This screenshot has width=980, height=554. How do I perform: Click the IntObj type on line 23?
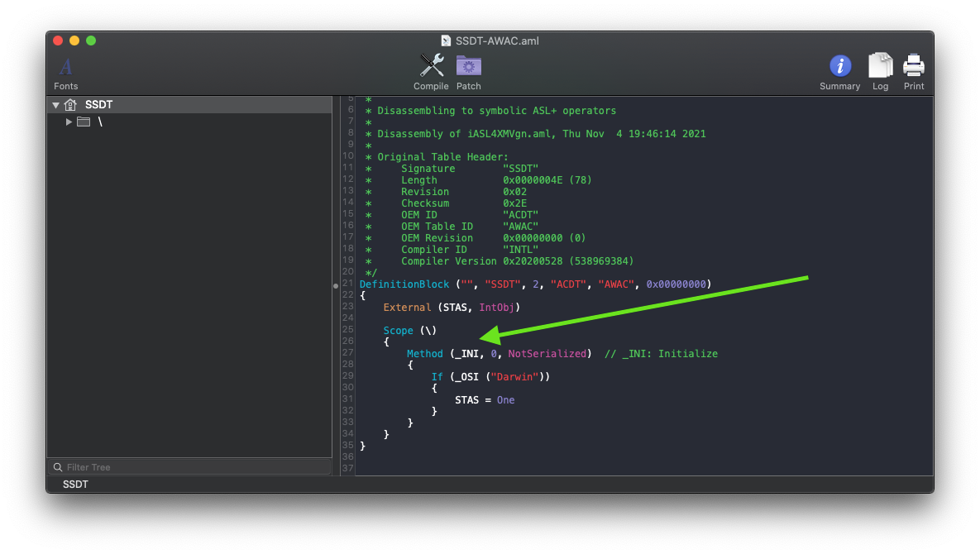coord(497,308)
